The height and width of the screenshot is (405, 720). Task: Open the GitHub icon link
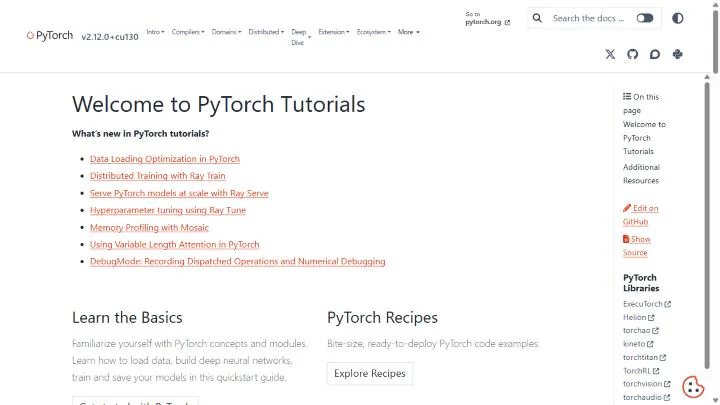coord(633,54)
